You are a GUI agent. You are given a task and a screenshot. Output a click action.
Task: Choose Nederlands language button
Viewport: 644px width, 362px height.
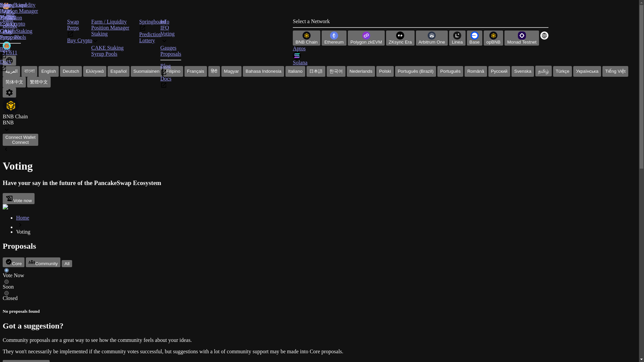pos(361,71)
